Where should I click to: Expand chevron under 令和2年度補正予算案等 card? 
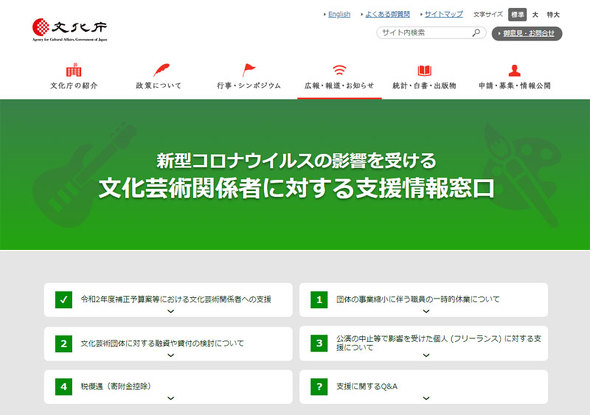(171, 311)
